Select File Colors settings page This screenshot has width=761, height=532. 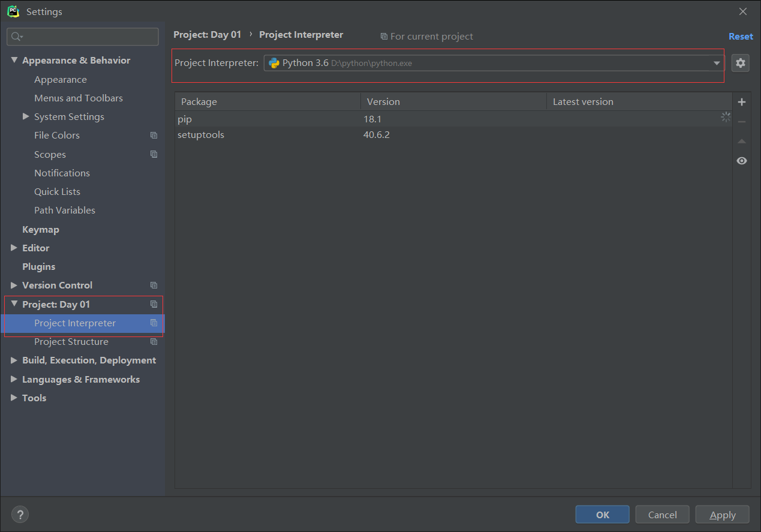(57, 136)
